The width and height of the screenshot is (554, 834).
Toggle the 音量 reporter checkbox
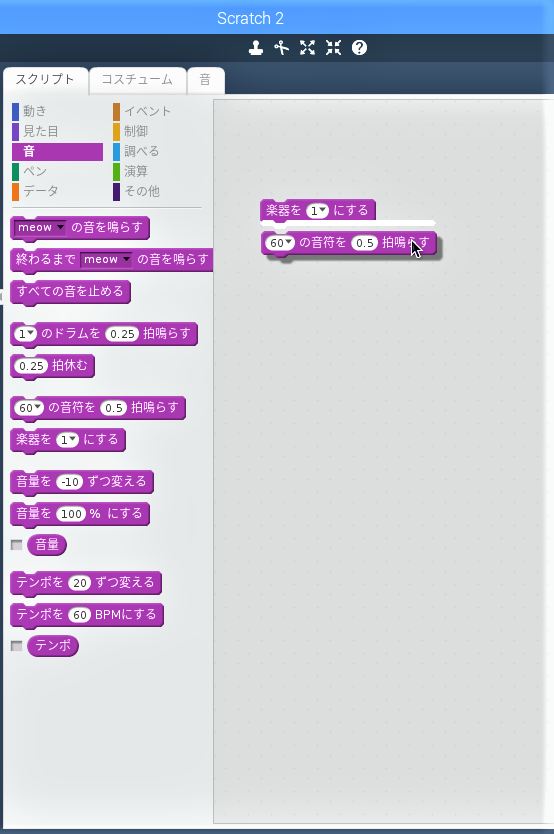coord(17,545)
